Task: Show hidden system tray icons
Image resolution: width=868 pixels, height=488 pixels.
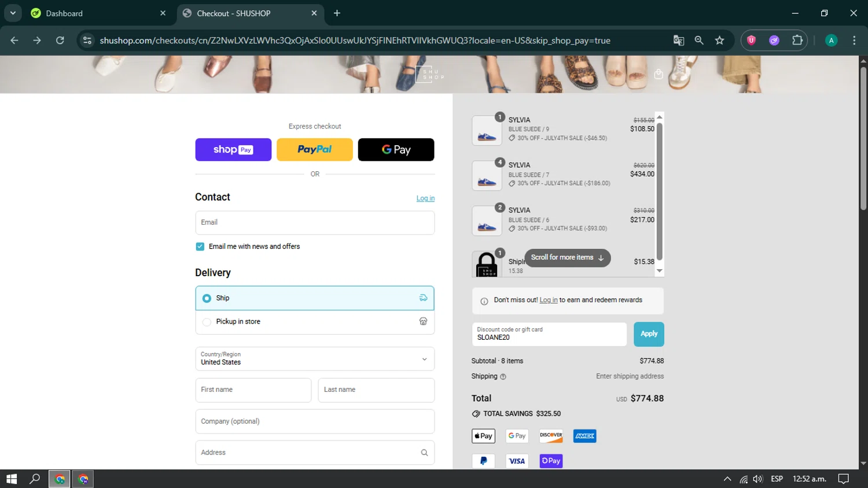Action: [727, 479]
